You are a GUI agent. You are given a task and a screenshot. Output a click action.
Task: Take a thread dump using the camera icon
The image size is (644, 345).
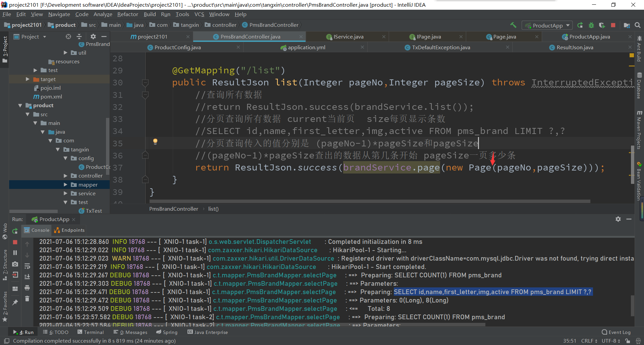15,265
